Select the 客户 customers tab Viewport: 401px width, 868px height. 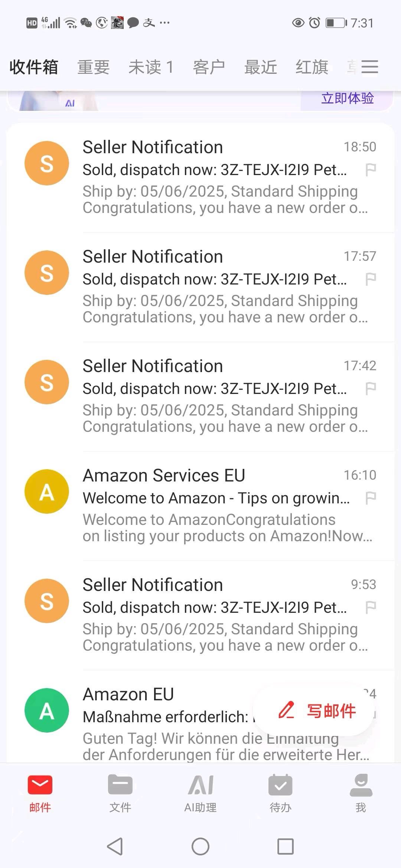click(209, 67)
